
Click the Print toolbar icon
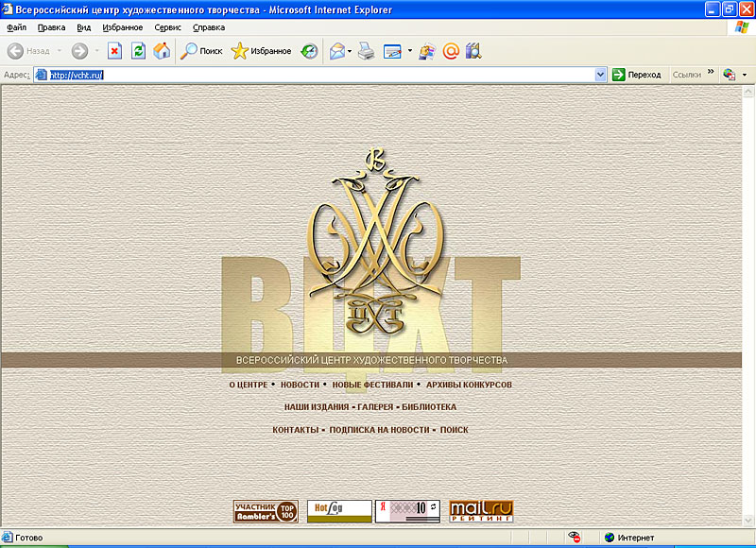366,51
